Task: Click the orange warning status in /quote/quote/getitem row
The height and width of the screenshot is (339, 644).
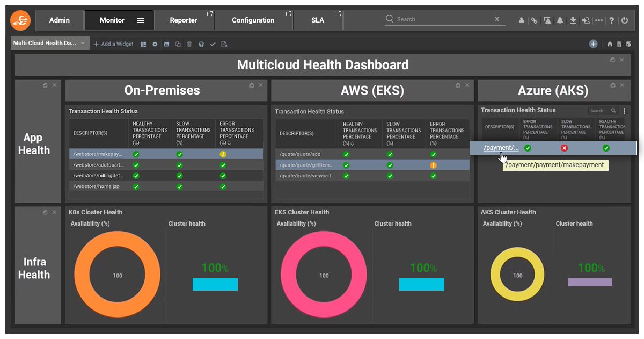Action: point(433,165)
